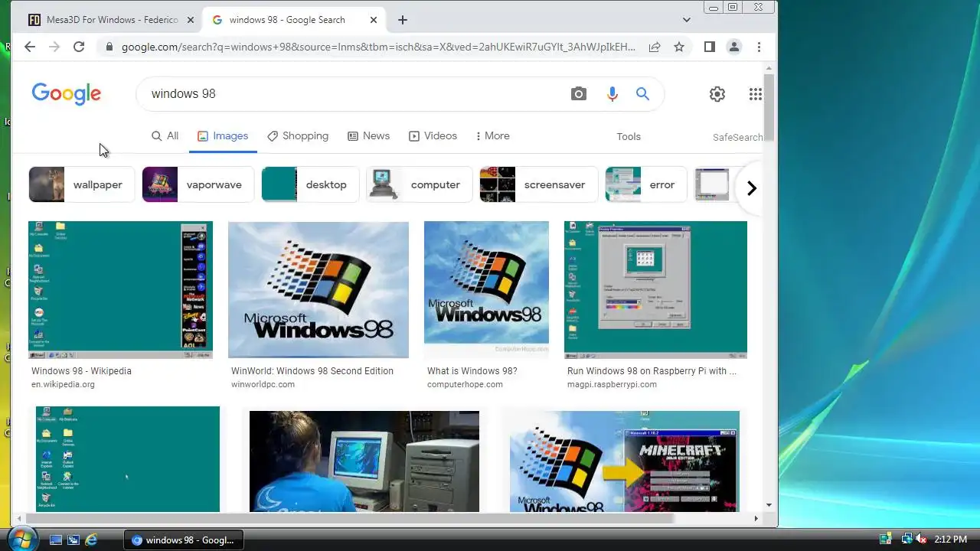
Task: Click Show Desktop in quick launch
Action: (55, 540)
